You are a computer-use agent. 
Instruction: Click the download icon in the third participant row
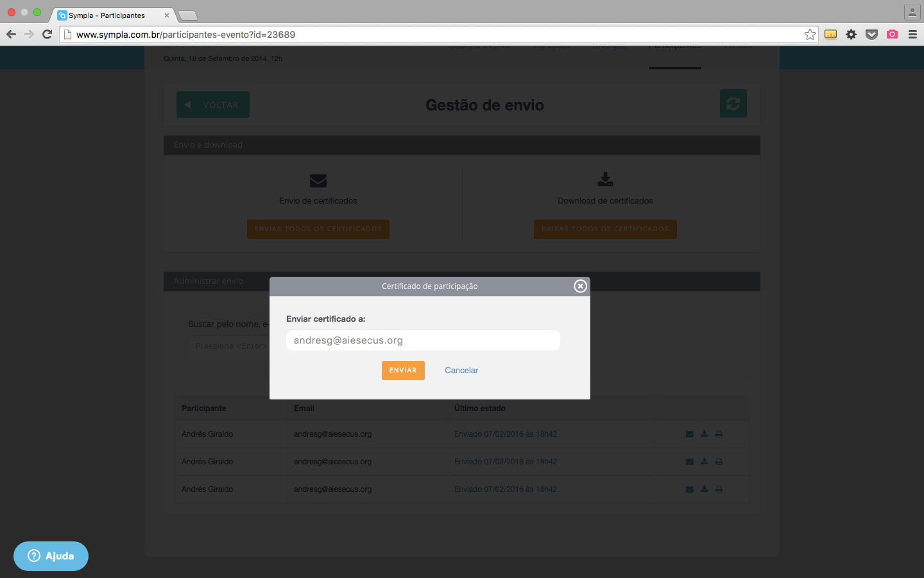[x=705, y=489]
